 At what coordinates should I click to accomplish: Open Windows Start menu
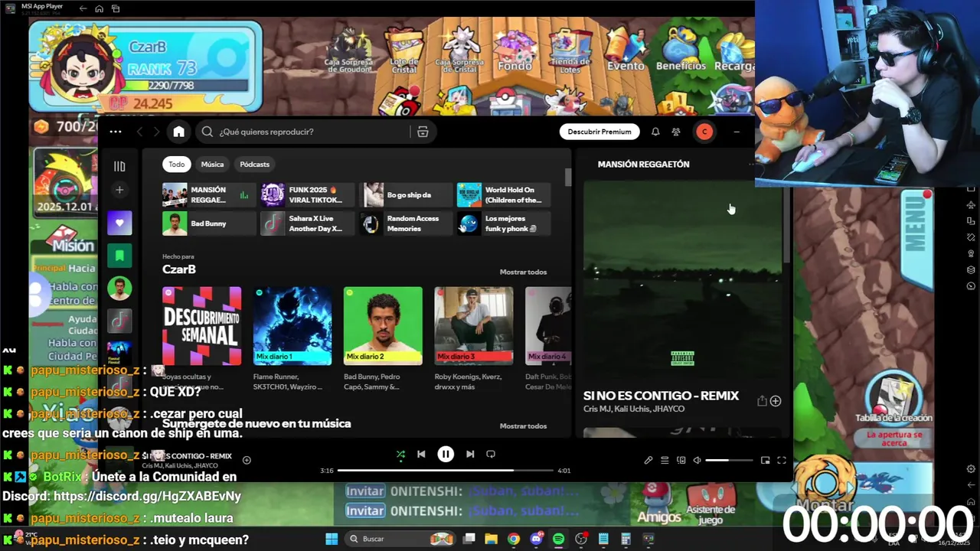(x=332, y=539)
